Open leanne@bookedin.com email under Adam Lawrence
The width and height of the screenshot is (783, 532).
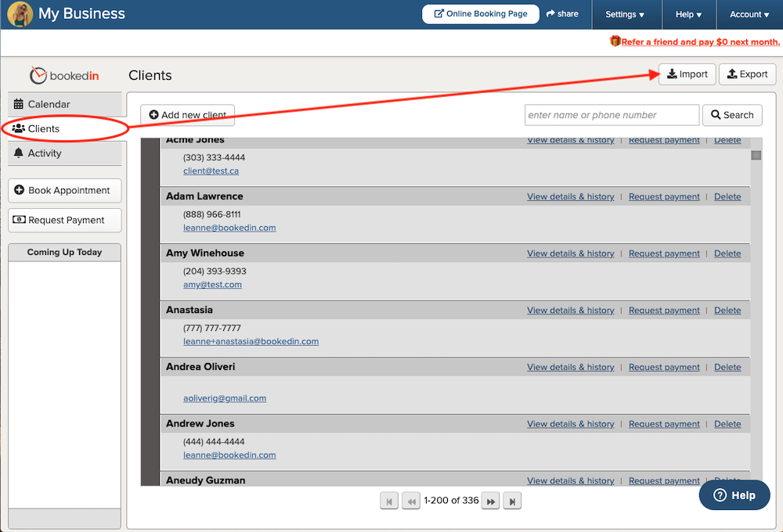pos(229,228)
